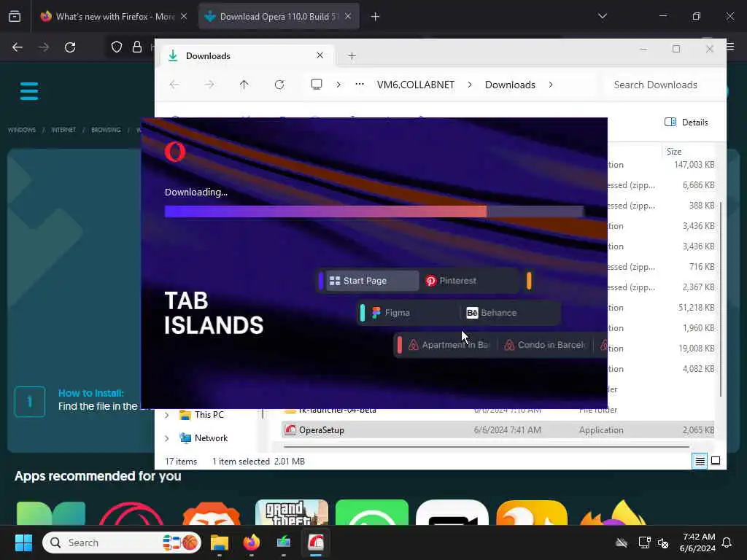The height and width of the screenshot is (560, 747).
Task: Click the GTA game thumbnail in recommended apps
Action: (x=292, y=513)
